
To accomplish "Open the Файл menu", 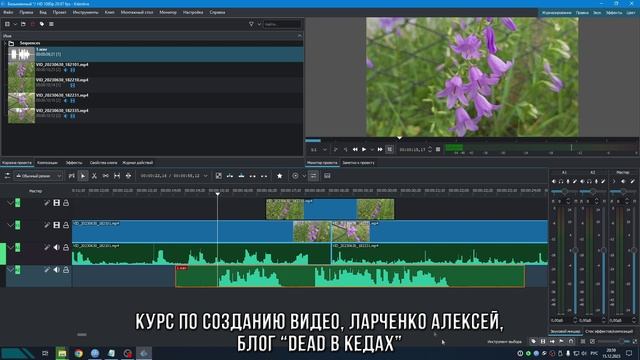I will click(x=8, y=12).
